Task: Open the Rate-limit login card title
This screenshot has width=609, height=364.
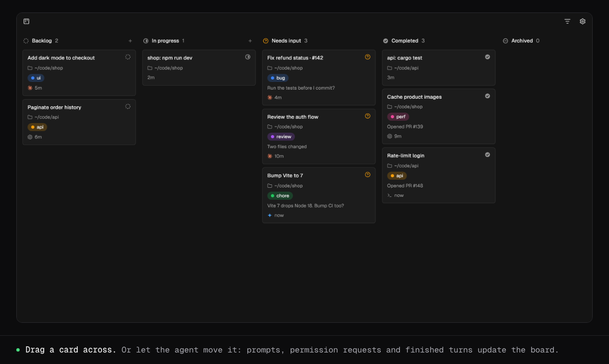Action: pyautogui.click(x=406, y=156)
